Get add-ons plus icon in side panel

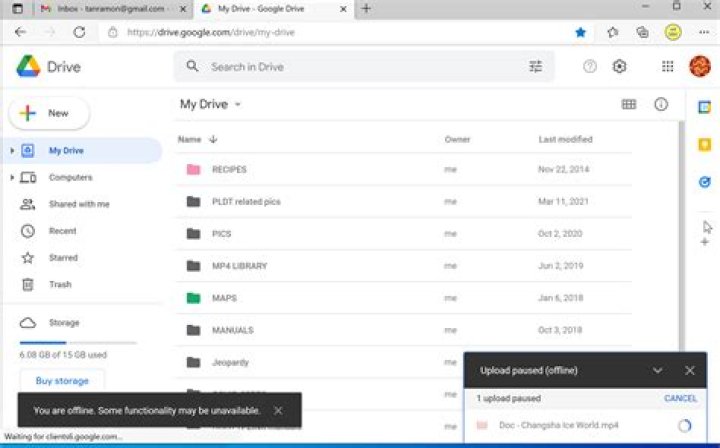[x=704, y=242]
